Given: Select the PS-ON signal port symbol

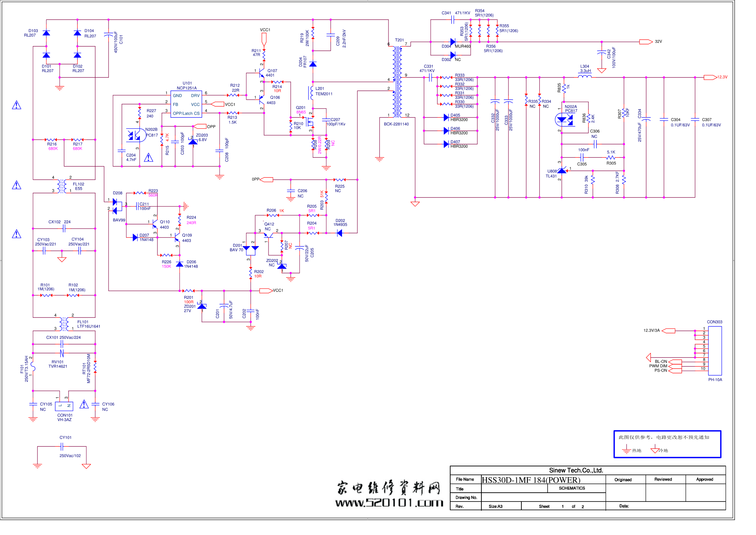Looking at the screenshot, I should coord(675,370).
